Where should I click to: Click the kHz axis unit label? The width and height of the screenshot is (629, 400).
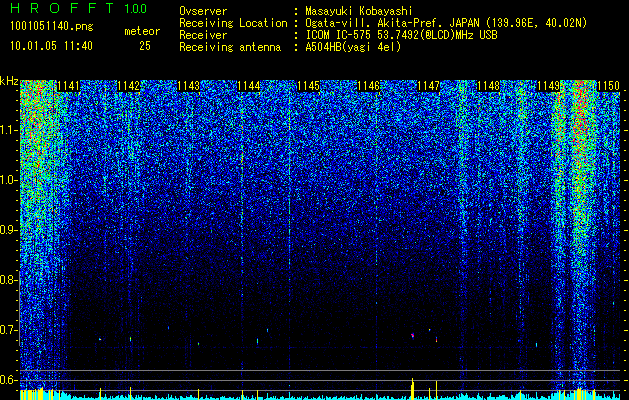9,81
